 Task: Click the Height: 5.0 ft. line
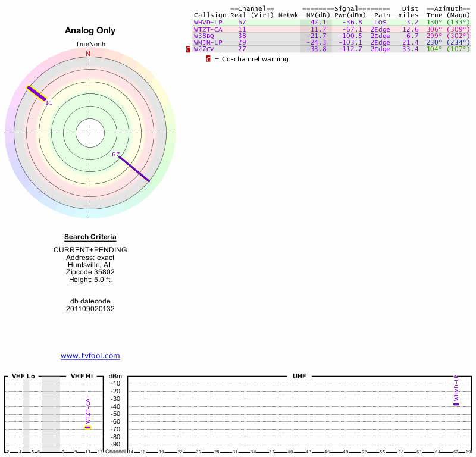tap(90, 280)
